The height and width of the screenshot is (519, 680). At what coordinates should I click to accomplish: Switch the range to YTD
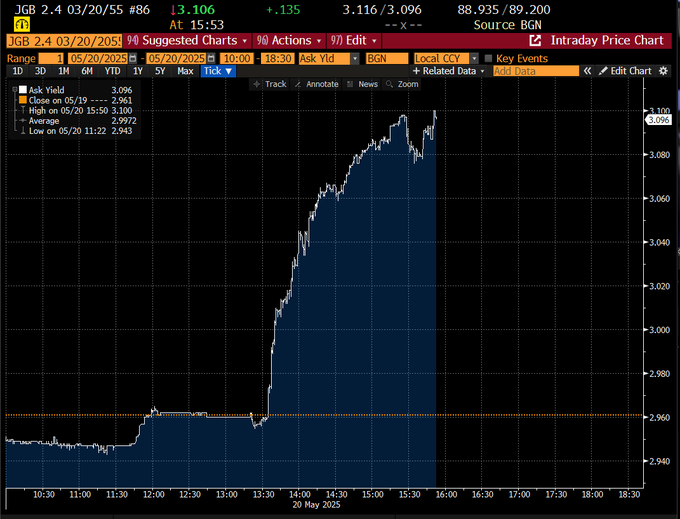111,71
